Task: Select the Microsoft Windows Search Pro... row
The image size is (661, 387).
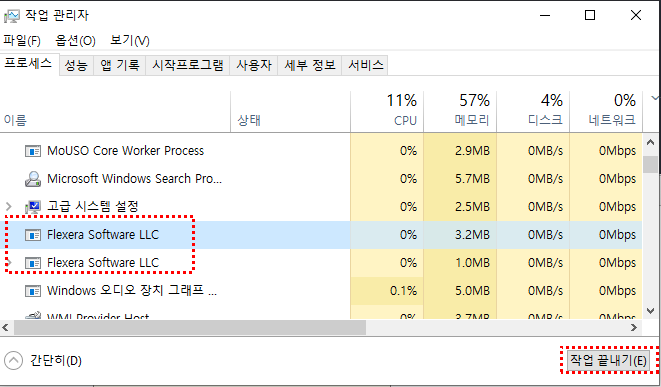Action: pyautogui.click(x=321, y=179)
